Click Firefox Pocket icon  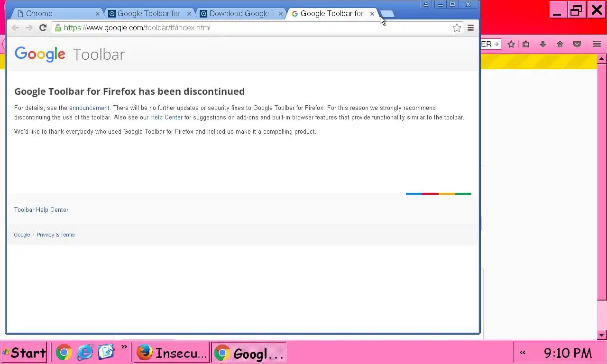tap(577, 44)
